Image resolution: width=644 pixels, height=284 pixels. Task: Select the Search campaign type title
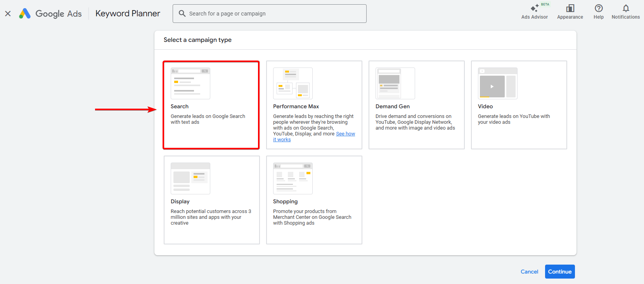pyautogui.click(x=180, y=106)
